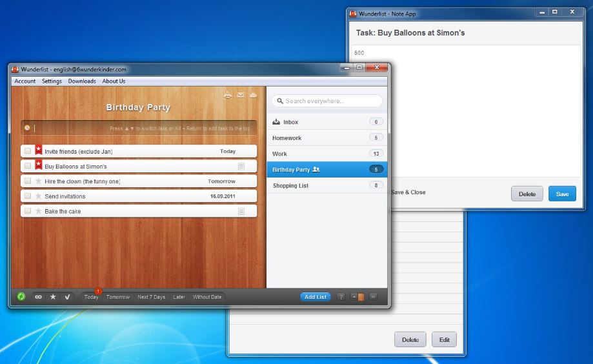Viewport: 593px width, 364px height.
Task: Select the Homework list
Action: [327, 137]
